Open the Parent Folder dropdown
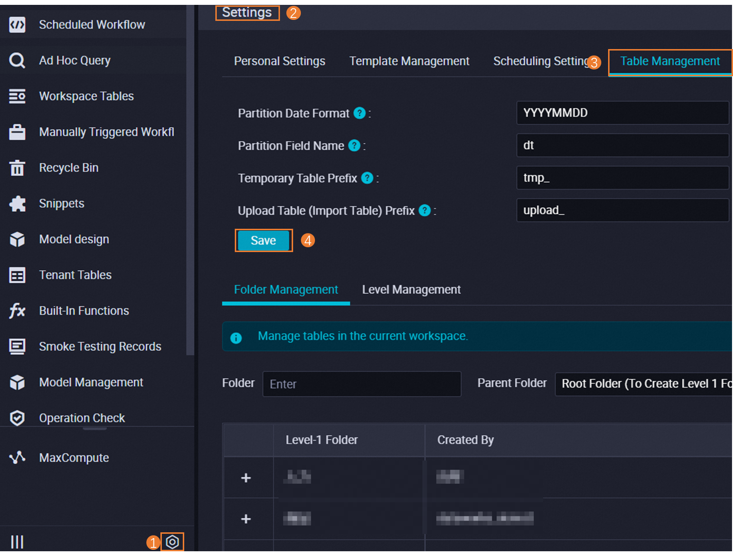Screen dimensions: 733x560 643,384
